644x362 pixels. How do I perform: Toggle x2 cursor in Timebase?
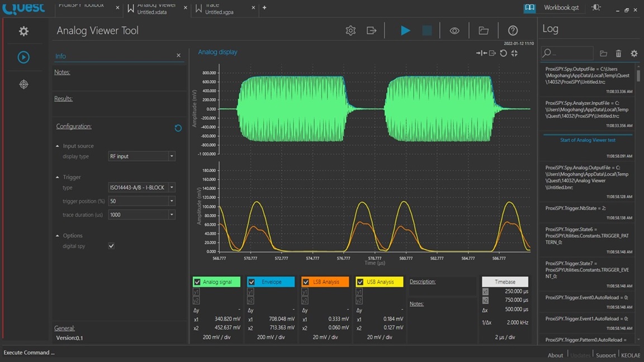click(x=485, y=301)
